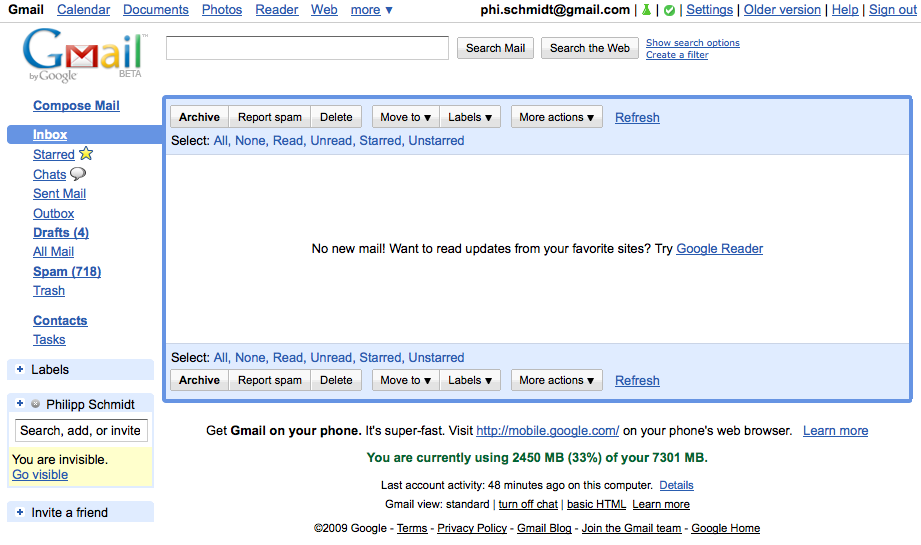Switch to Older version
This screenshot has width=921, height=545.
tap(782, 10)
